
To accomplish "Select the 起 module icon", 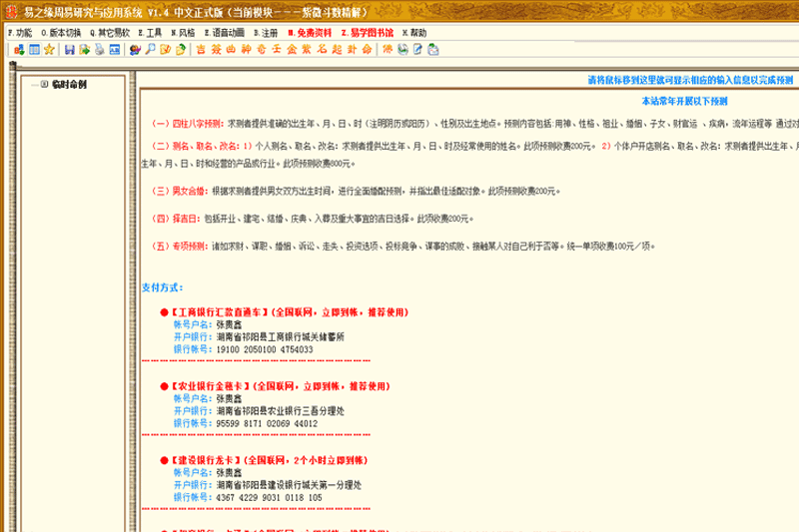I will (x=337, y=49).
